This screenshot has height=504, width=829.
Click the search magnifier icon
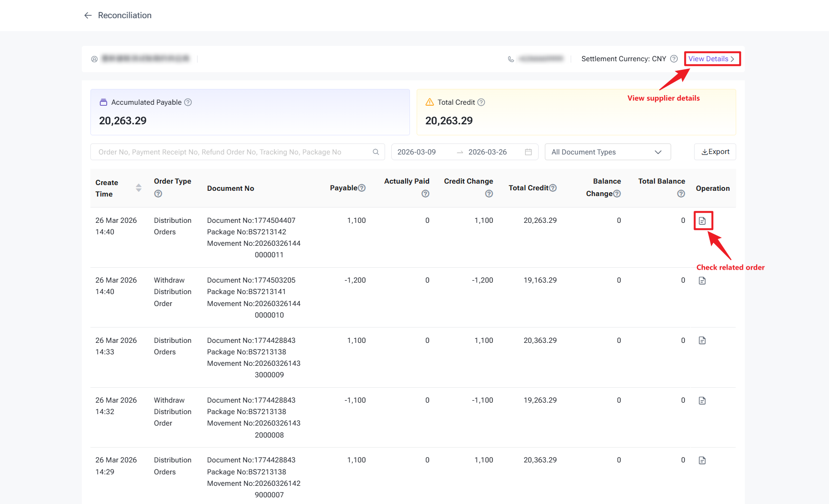click(376, 152)
